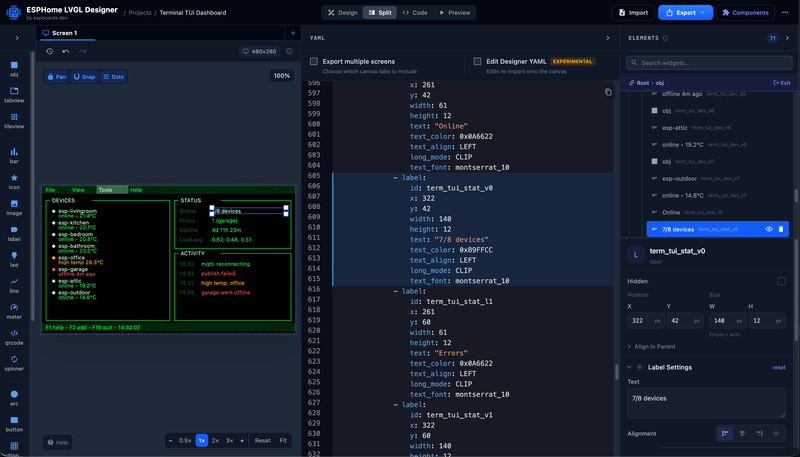Edit the X position field
The image size is (800, 457).
coord(645,321)
